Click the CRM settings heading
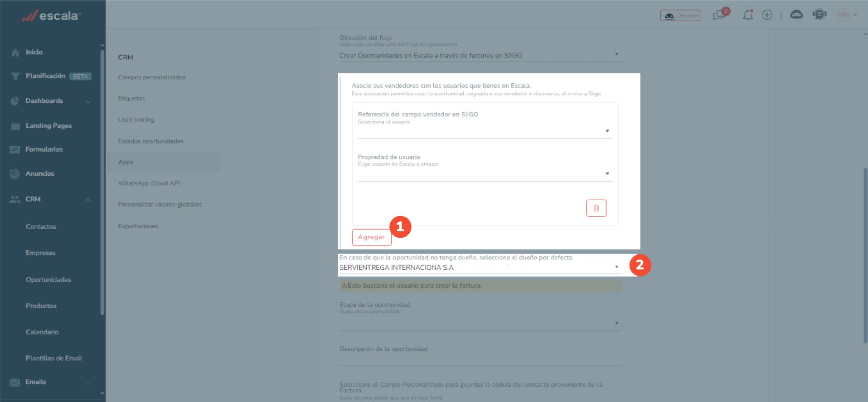 (126, 57)
